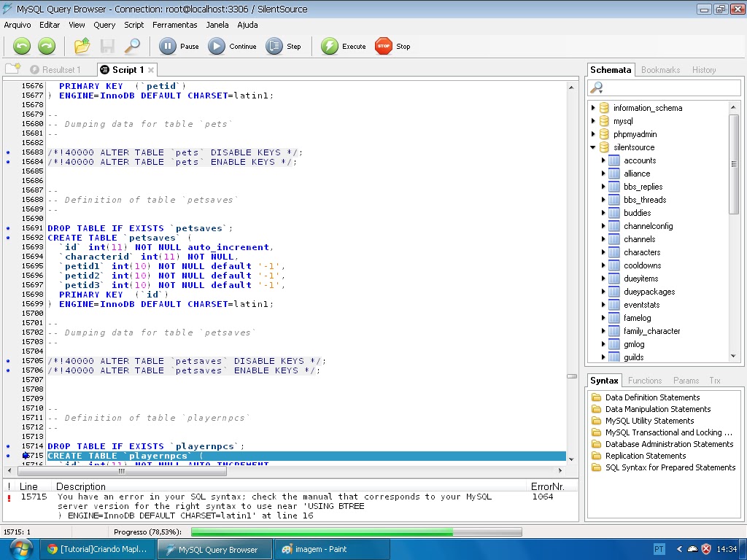
Task: Click the Continue play icon
Action: pos(217,47)
